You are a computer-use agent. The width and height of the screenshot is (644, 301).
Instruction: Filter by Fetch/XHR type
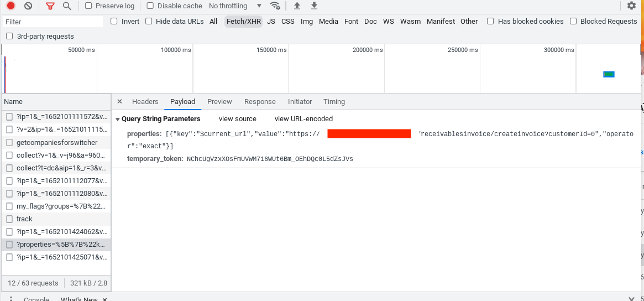[x=244, y=22]
